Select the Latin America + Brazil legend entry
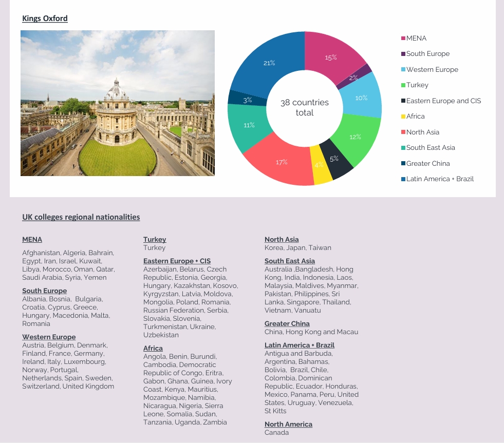Viewport: 504px width, 443px height. click(x=439, y=179)
